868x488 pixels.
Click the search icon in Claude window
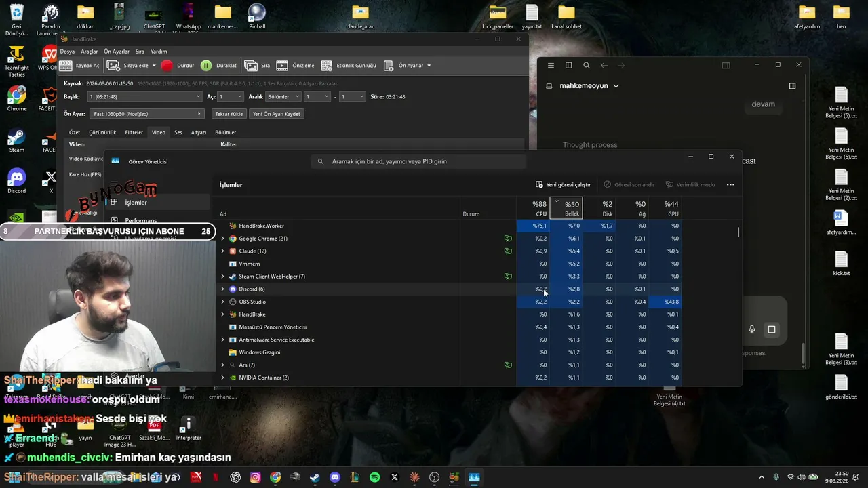point(587,65)
